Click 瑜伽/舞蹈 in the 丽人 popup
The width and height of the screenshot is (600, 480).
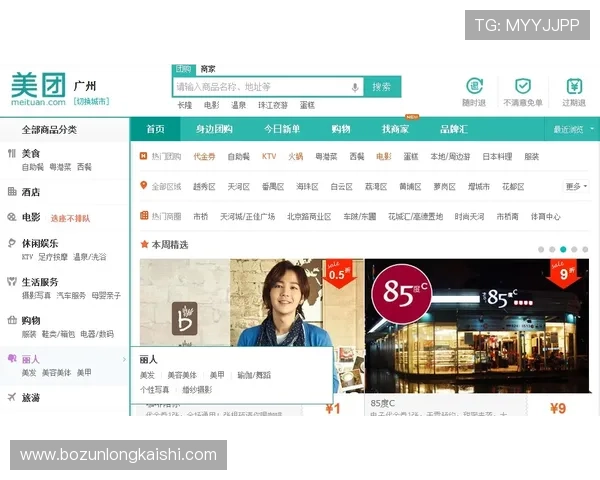tap(254, 375)
